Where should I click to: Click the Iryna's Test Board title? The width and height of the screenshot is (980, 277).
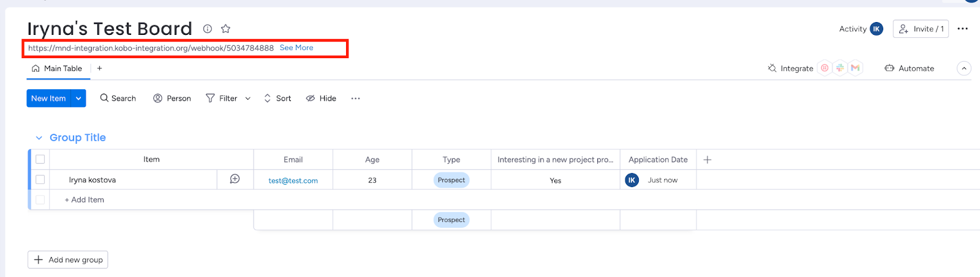pyautogui.click(x=110, y=29)
